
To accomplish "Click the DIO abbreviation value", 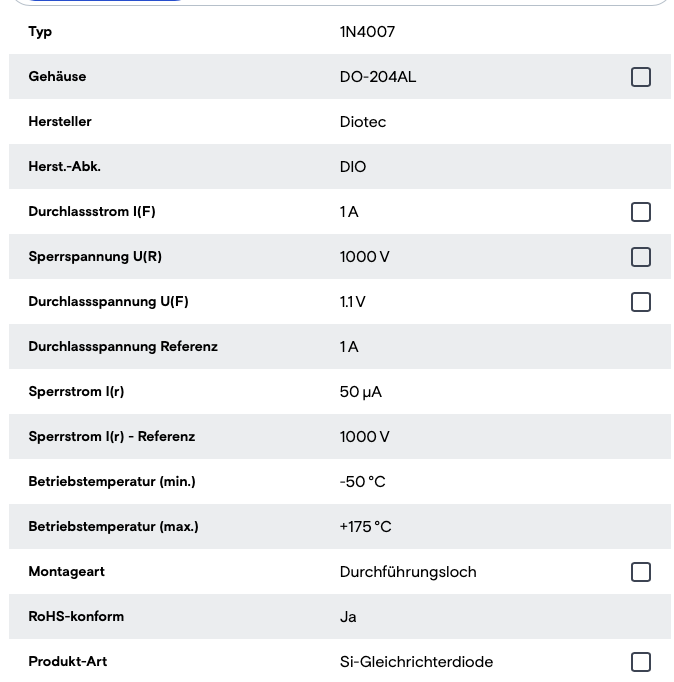I will (353, 167).
